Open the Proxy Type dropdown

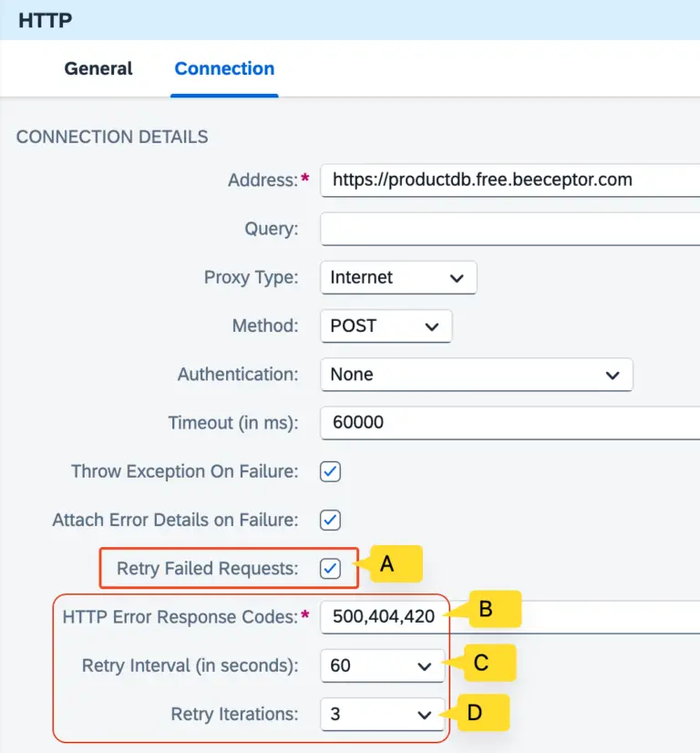397,277
